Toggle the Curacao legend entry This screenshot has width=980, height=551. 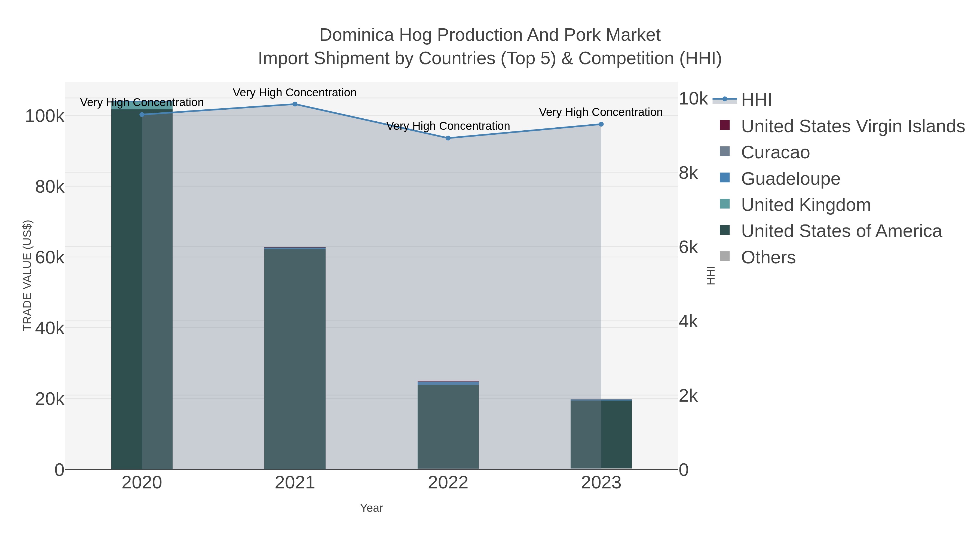tap(765, 152)
